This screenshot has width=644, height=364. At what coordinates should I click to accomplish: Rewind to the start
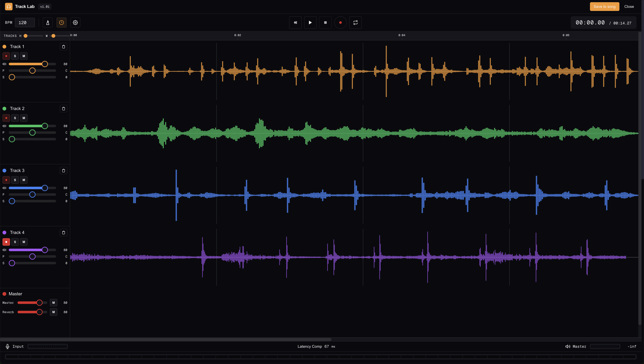[295, 23]
